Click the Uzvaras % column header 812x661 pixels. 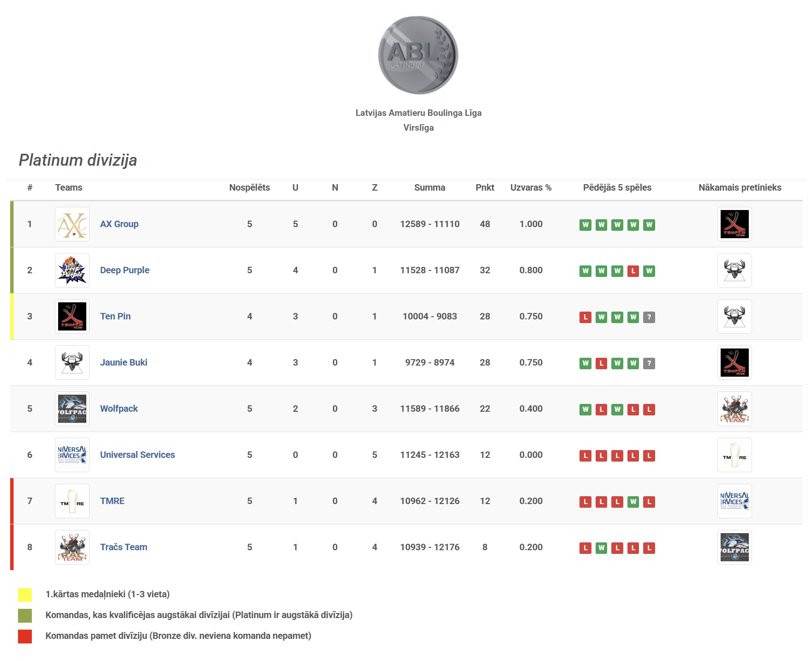[x=531, y=187]
